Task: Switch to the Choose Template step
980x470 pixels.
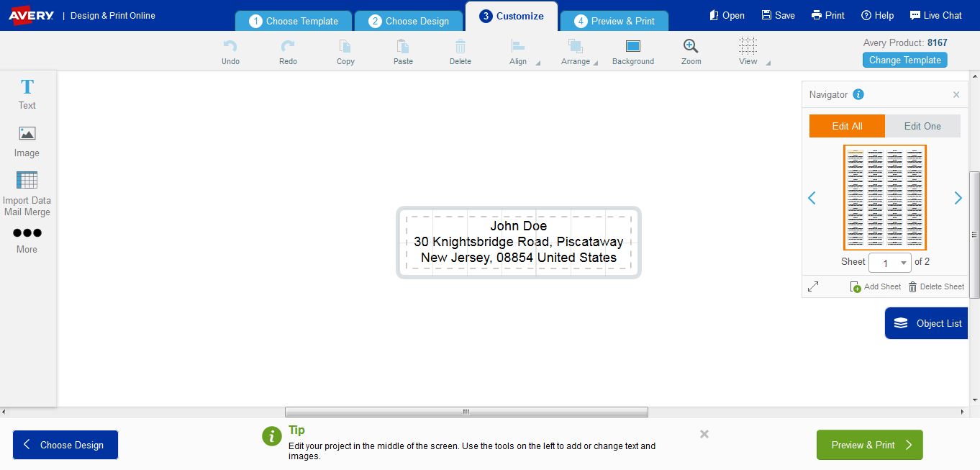Action: [x=293, y=21]
